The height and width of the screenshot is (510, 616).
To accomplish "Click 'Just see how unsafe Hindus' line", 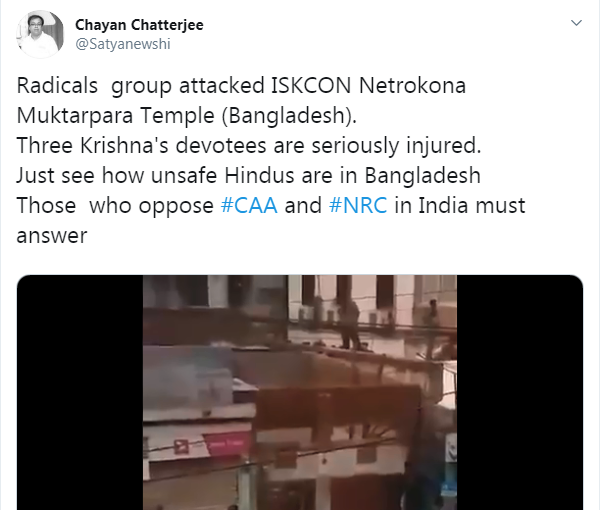I will [x=248, y=176].
